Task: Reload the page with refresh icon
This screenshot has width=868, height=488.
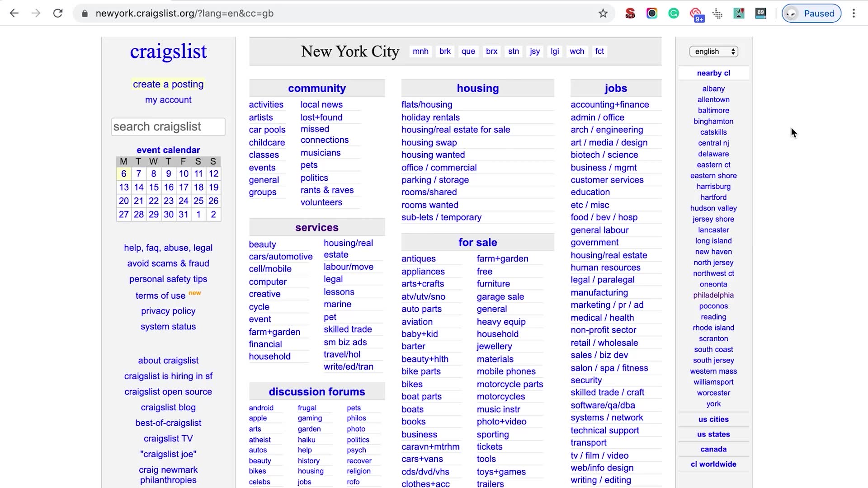Action: (58, 14)
